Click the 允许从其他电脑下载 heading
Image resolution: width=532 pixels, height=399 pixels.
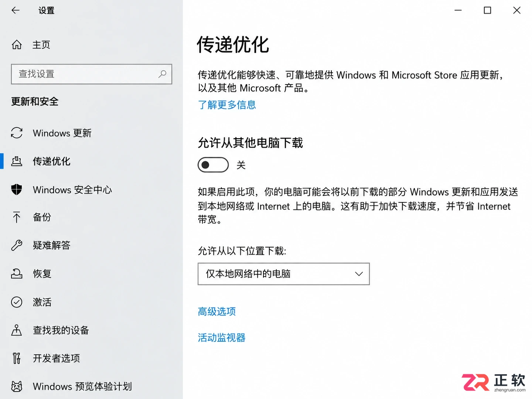click(250, 143)
